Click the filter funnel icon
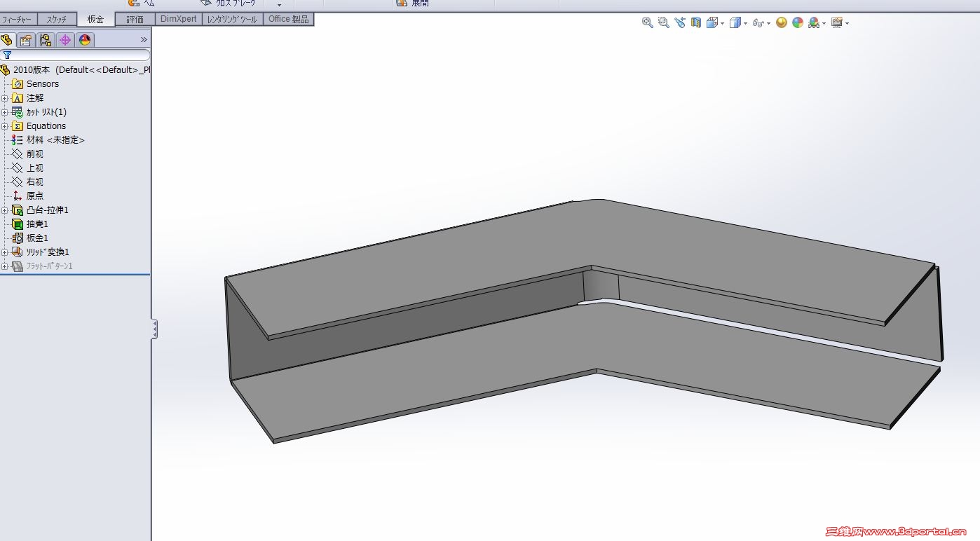This screenshot has width=980, height=541. (8, 55)
